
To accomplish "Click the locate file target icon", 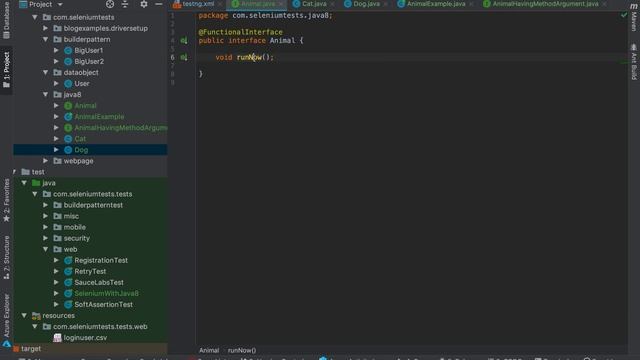I will [x=110, y=4].
